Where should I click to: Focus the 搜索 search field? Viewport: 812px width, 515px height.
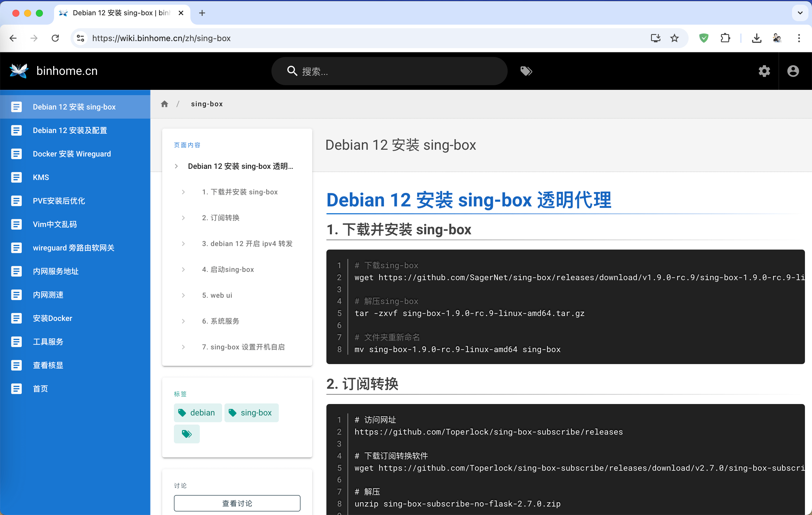tap(389, 71)
